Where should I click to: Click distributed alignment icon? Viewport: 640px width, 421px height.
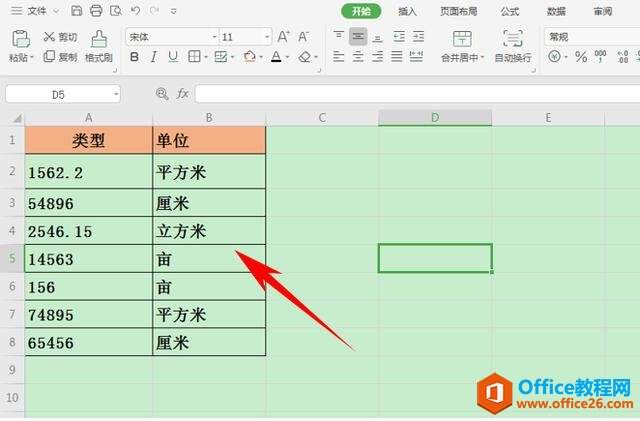[x=416, y=56]
